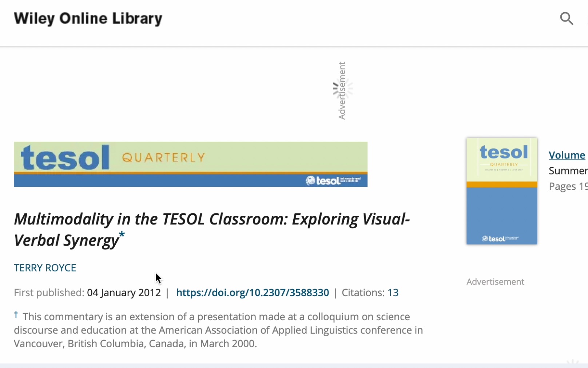Click the loading spinner at bottom right

573,363
